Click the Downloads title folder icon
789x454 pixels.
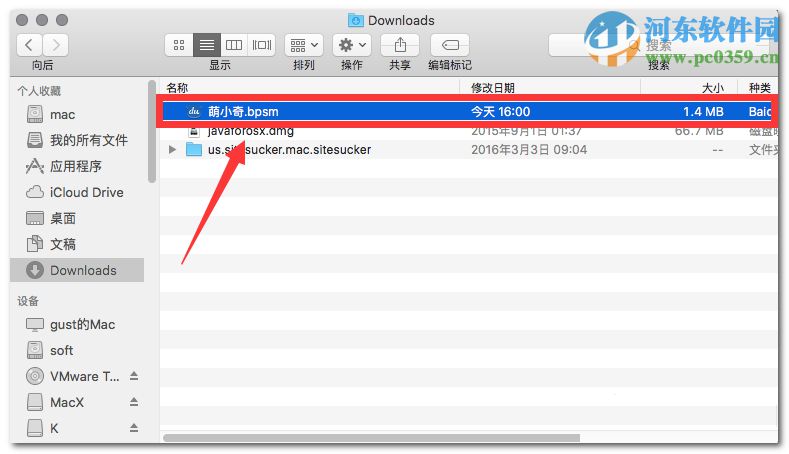point(355,20)
